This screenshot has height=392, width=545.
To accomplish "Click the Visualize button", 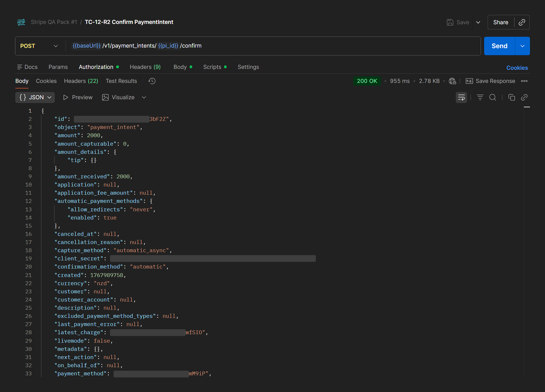I will tap(118, 97).
